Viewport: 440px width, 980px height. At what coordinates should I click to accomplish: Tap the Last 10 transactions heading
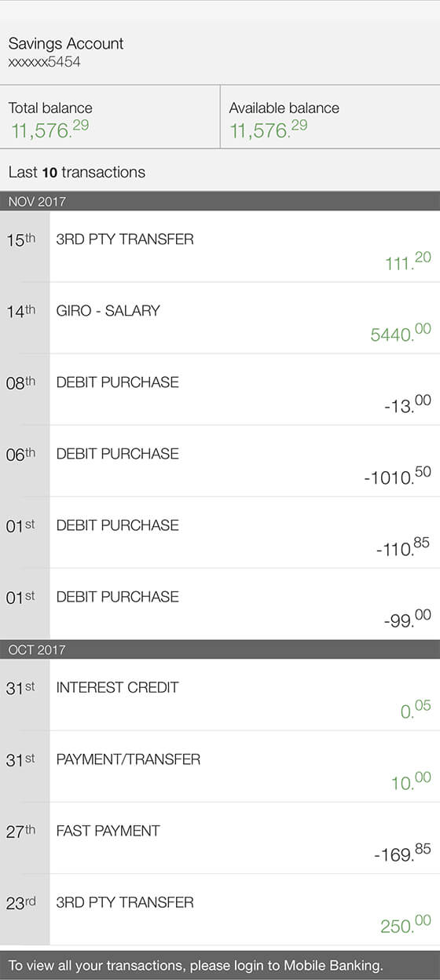[77, 172]
